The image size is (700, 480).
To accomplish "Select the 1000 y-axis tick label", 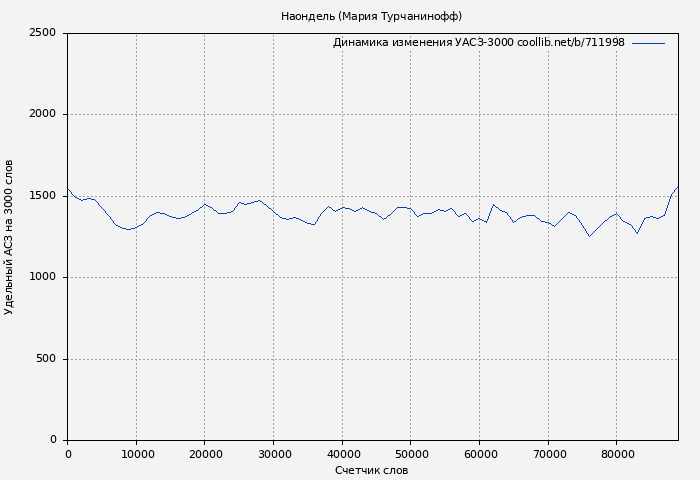I will click(42, 278).
